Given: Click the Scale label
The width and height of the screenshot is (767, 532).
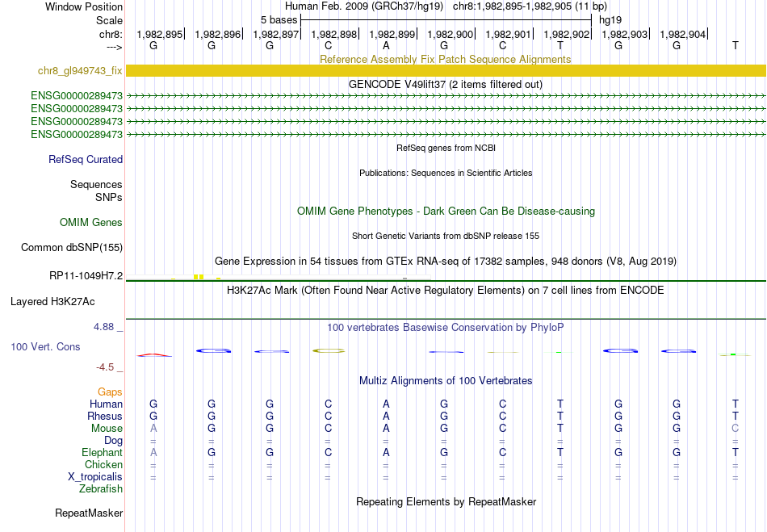Looking at the screenshot, I should pyautogui.click(x=109, y=20).
